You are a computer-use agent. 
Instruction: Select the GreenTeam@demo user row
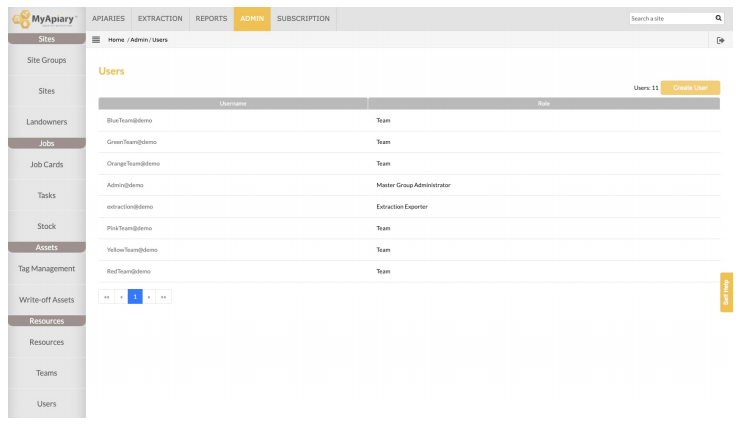tap(409, 142)
